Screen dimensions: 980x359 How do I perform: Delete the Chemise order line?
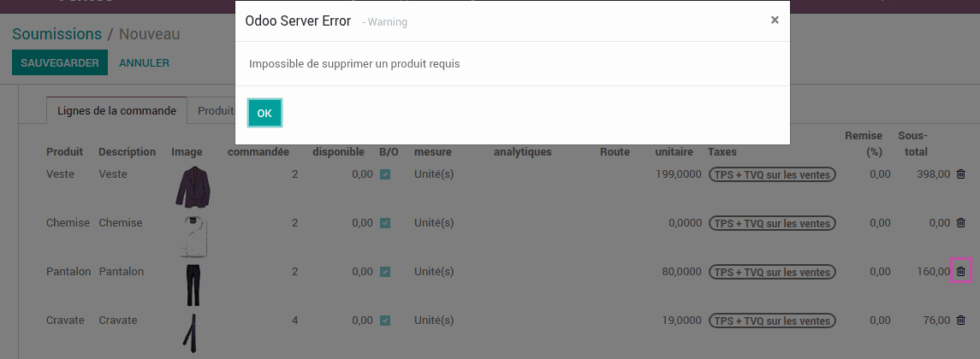point(960,223)
